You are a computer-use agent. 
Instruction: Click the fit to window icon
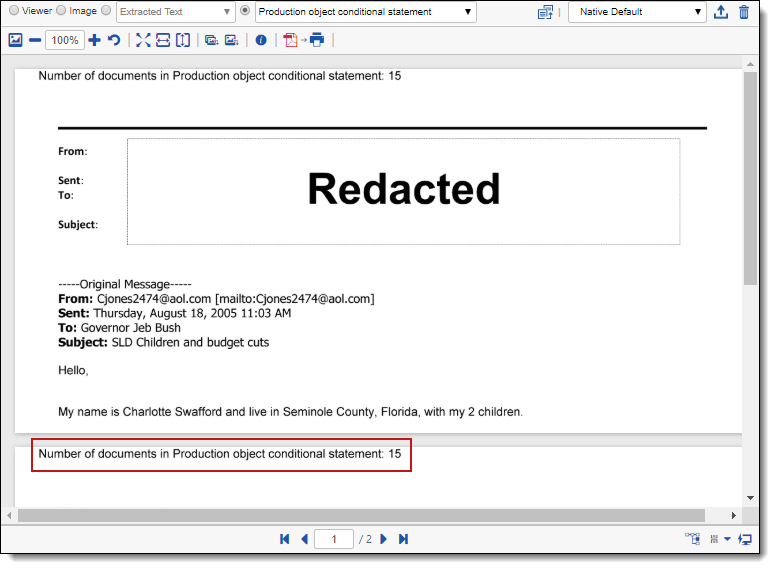pyautogui.click(x=143, y=40)
